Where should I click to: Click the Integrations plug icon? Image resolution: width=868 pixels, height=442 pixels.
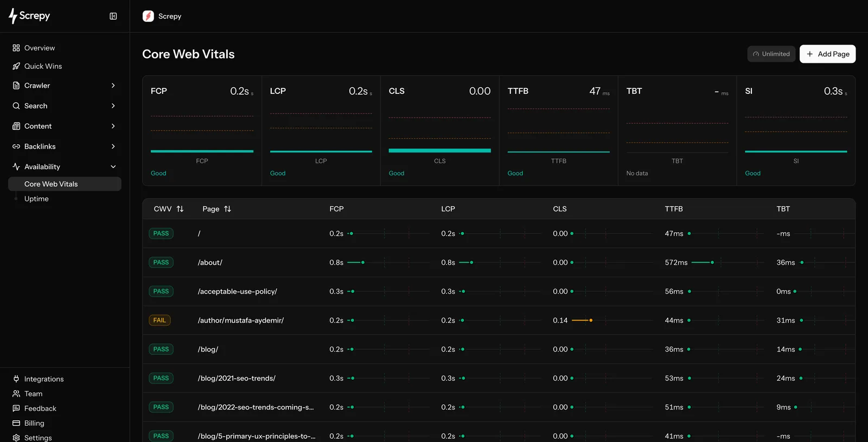point(16,379)
